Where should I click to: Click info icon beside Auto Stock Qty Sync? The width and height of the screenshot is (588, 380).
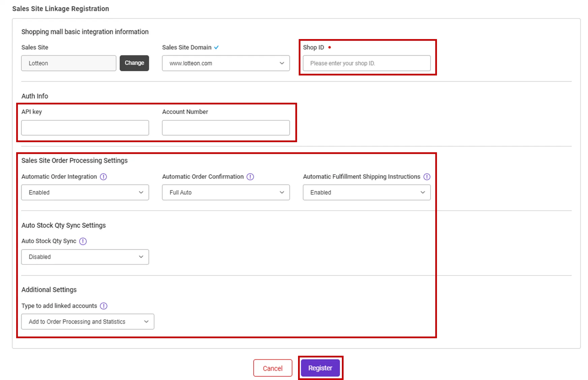pos(83,241)
